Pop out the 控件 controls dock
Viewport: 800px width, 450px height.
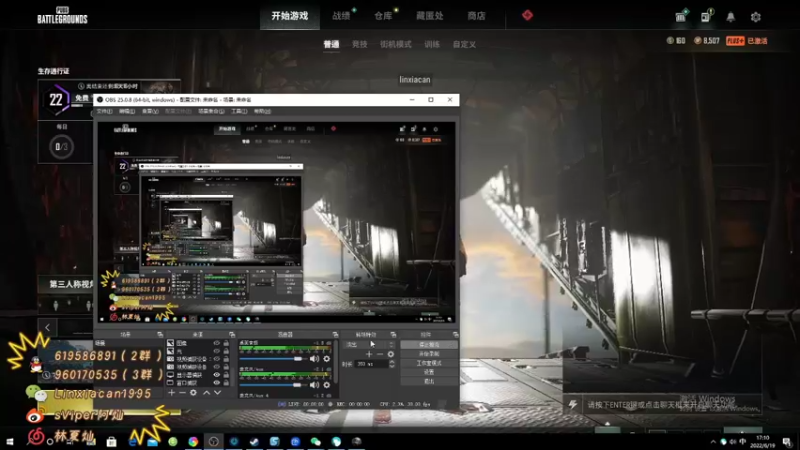pyautogui.click(x=455, y=335)
